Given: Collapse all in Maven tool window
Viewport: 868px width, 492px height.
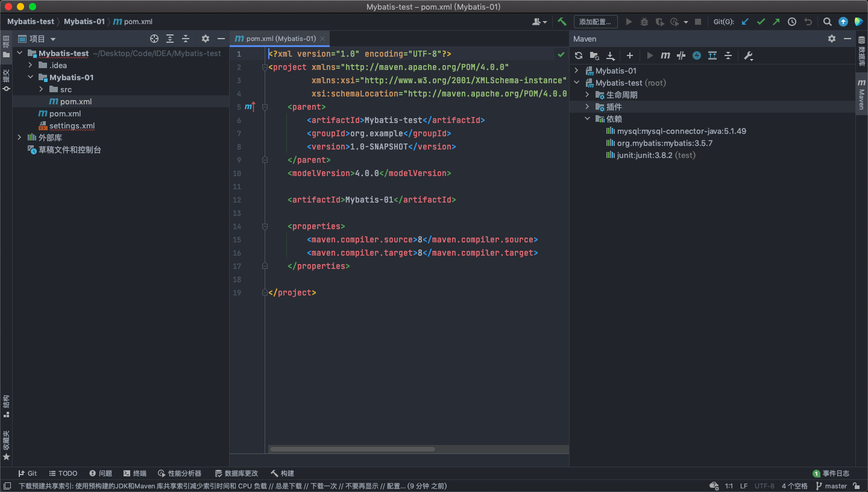Looking at the screenshot, I should (728, 55).
